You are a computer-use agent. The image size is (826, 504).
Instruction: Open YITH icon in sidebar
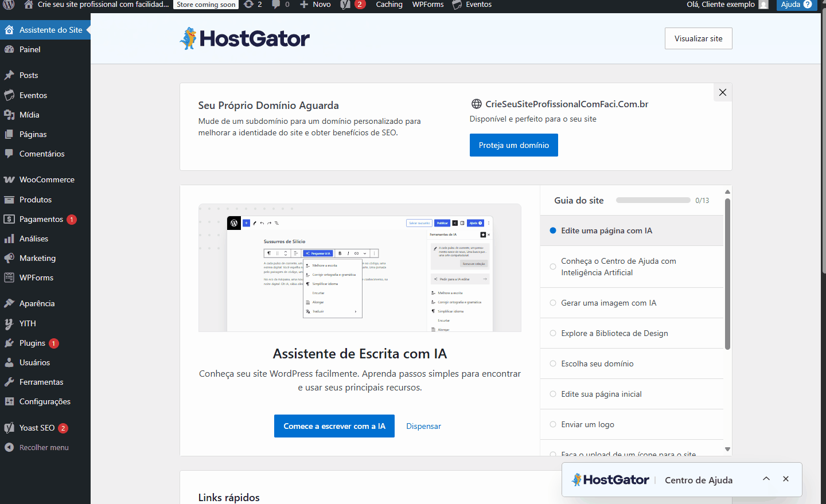(x=9, y=323)
